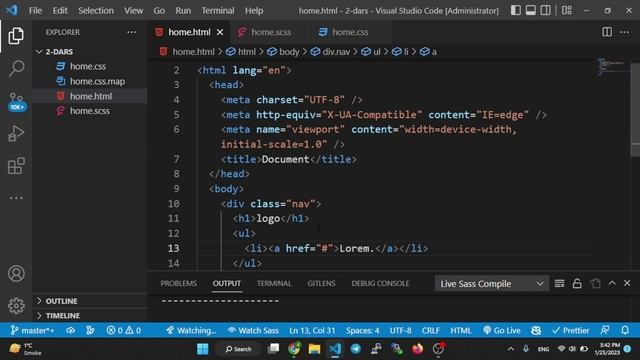This screenshot has height=360, width=640.
Task: Open notifications bell in status bar
Action: (x=625, y=330)
